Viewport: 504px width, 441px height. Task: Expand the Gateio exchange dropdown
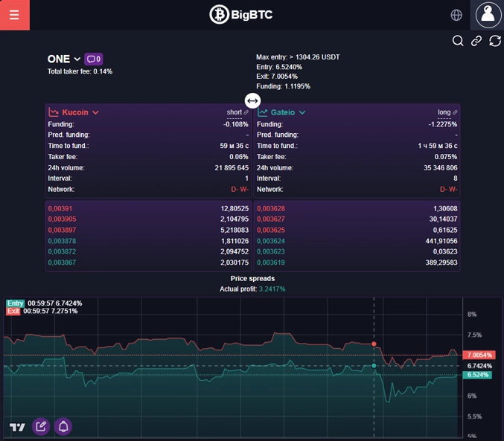302,112
